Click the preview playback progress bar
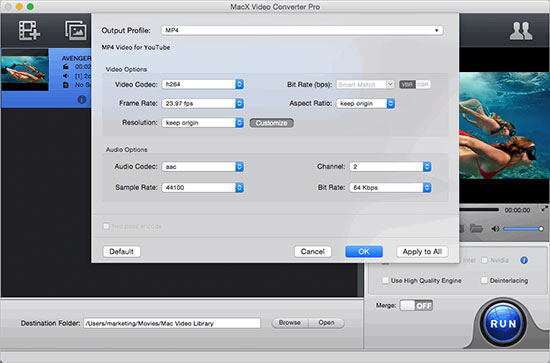Image resolution: width=550 pixels, height=363 pixels. [479, 209]
